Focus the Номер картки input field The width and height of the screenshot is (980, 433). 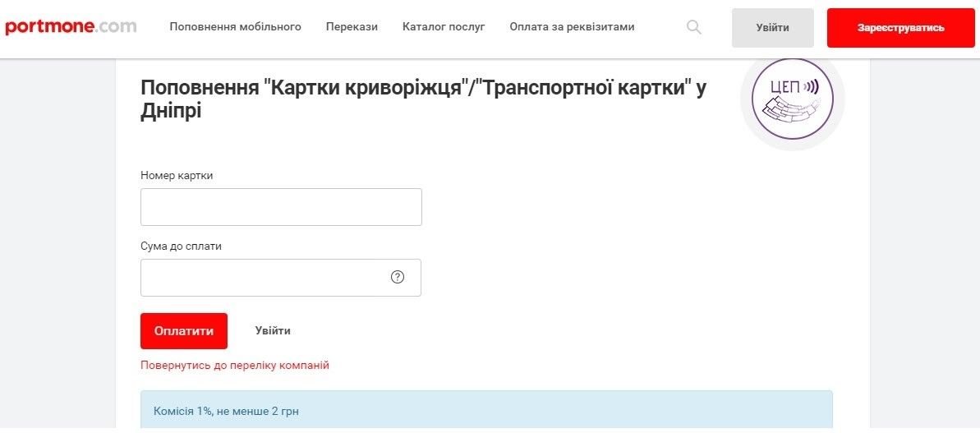click(x=281, y=207)
